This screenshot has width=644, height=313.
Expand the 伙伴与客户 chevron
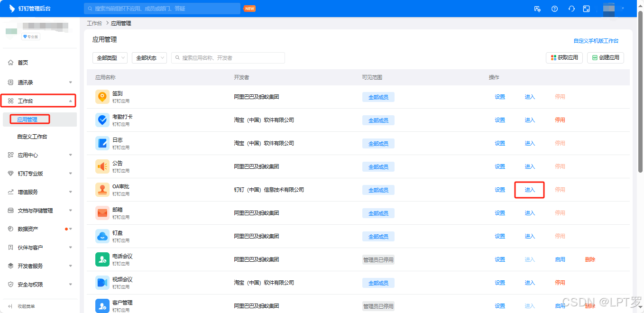[x=71, y=248]
